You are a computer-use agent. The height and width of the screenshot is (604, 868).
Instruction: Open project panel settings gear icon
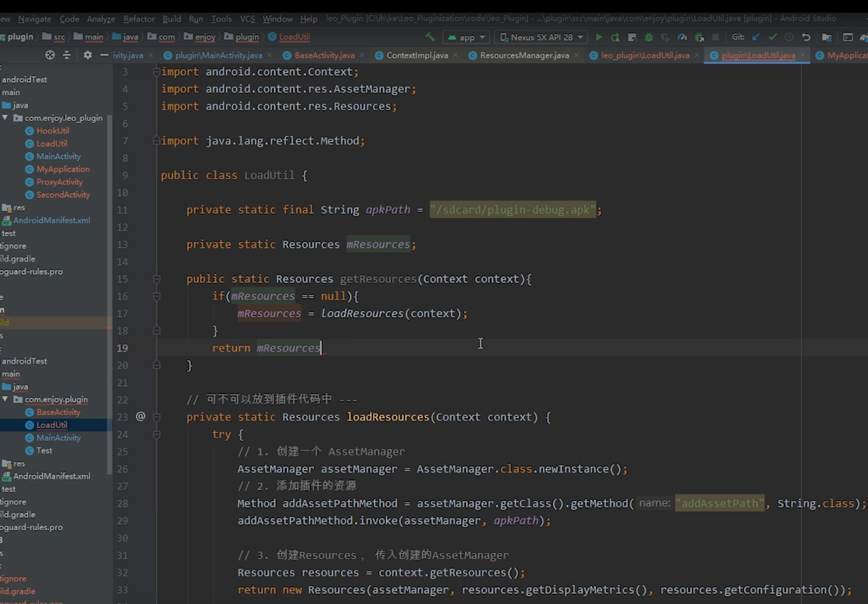pyautogui.click(x=87, y=55)
